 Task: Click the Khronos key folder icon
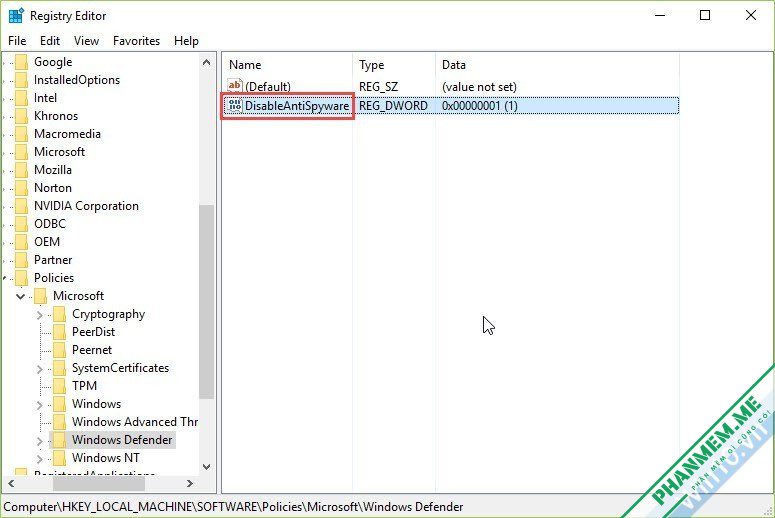[21, 116]
